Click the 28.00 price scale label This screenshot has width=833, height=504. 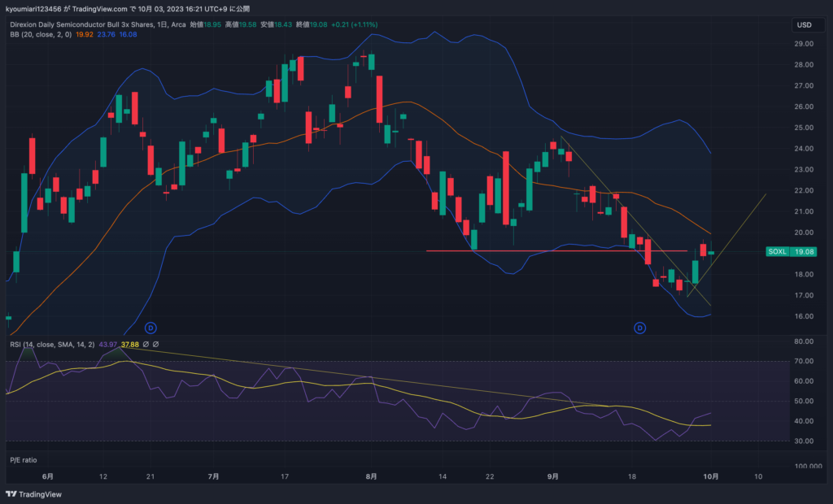[x=804, y=65]
